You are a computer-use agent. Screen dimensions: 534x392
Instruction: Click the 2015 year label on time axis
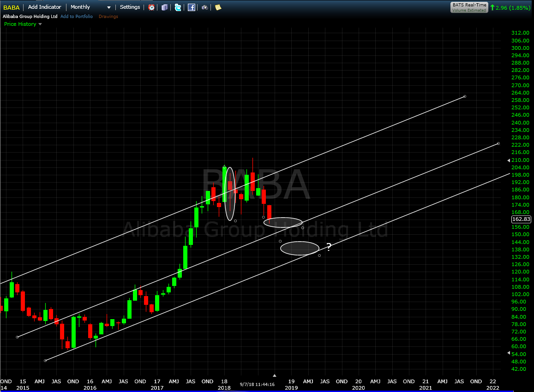click(23, 388)
